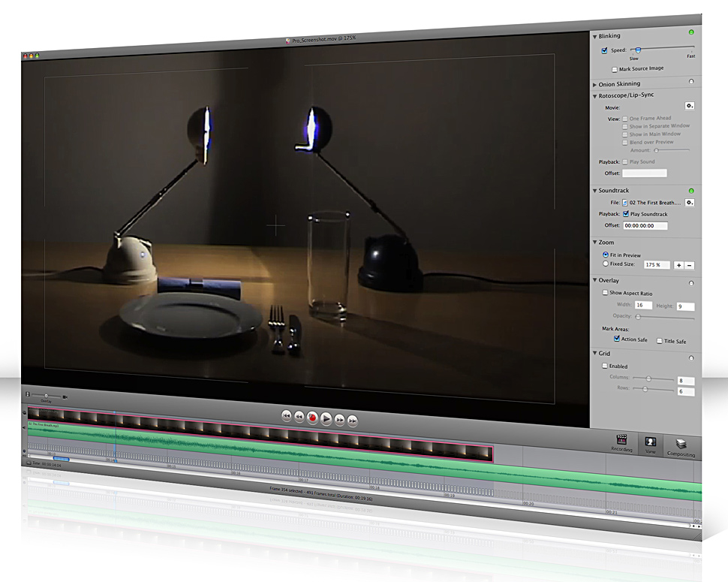Click the Soundtrack green status indicator
Image resolution: width=728 pixels, height=582 pixels.
pyautogui.click(x=691, y=191)
